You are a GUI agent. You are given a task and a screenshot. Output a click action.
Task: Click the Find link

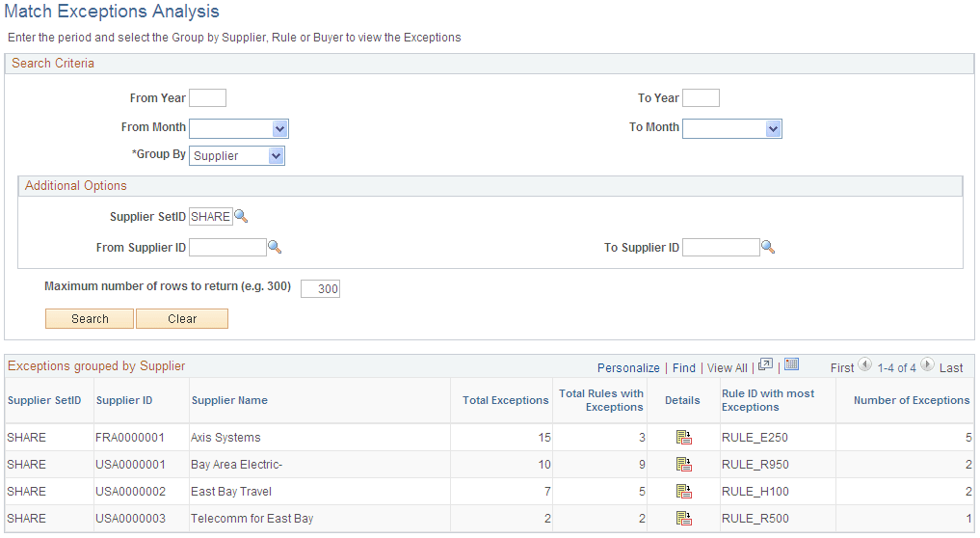click(684, 368)
